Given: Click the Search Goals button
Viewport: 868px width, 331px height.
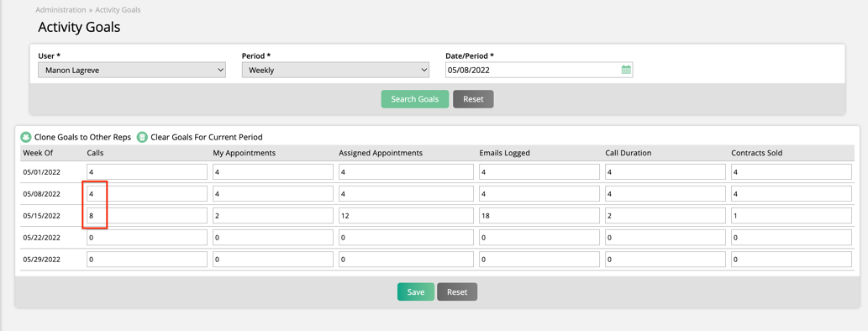Looking at the screenshot, I should (x=414, y=99).
